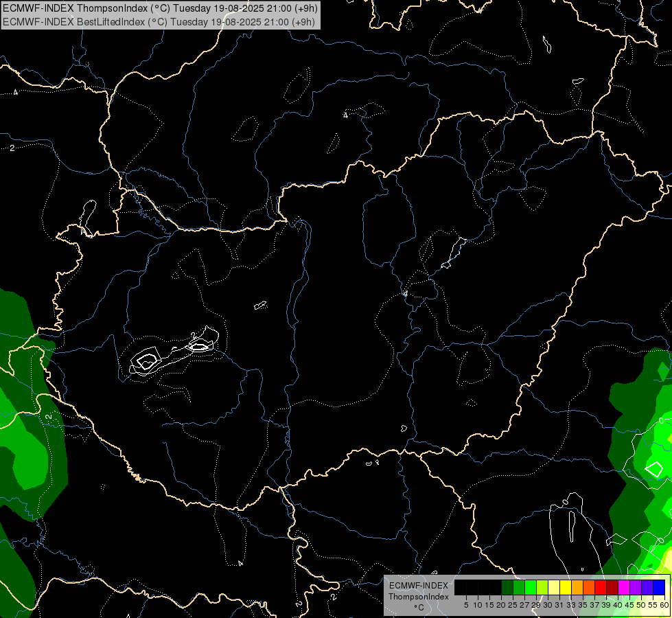Viewport: 672px width, 618px height.
Task: Click the dark green legend swatch
Action: (x=507, y=587)
